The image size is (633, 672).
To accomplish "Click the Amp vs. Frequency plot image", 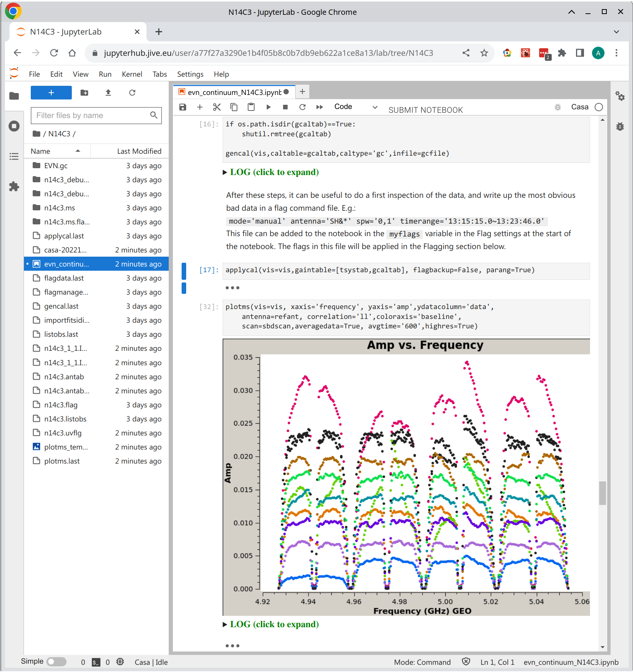I will coord(406,477).
